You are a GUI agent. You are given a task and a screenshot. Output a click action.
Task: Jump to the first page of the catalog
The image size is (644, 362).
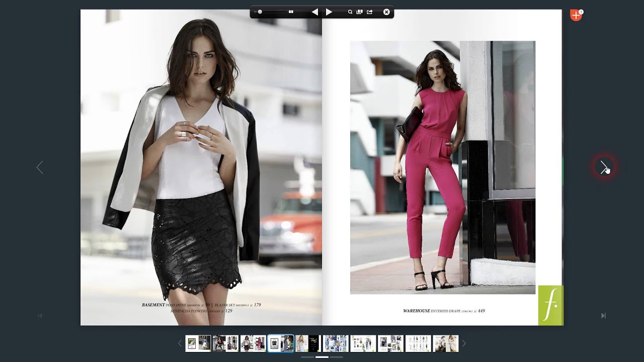(40, 316)
